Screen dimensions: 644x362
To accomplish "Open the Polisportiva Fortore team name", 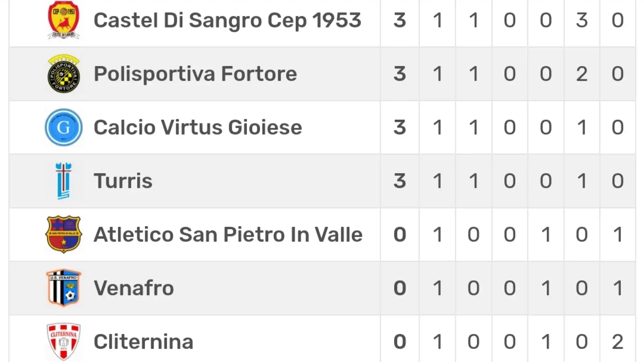I will 195,74.
